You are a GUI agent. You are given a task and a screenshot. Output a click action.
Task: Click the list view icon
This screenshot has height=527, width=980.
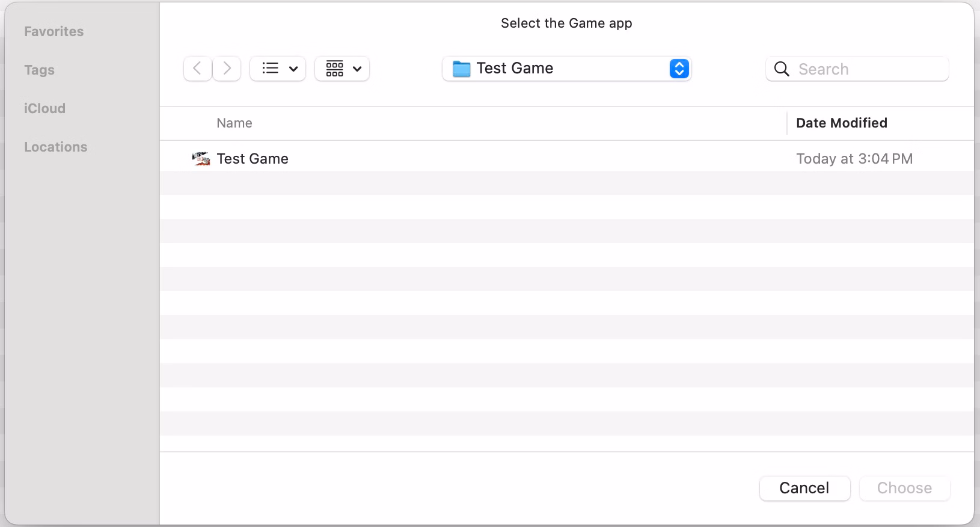click(271, 69)
